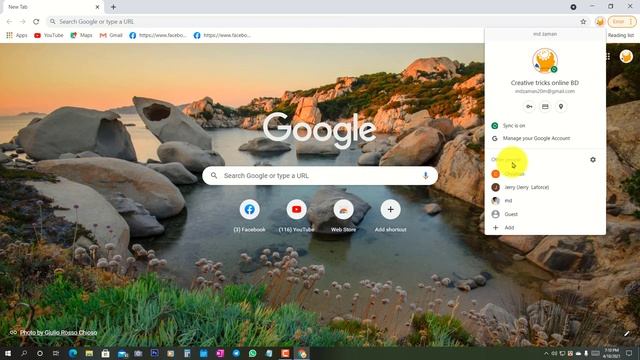Show hidden system tray icons
This screenshot has width=640, height=360.
[546, 353]
